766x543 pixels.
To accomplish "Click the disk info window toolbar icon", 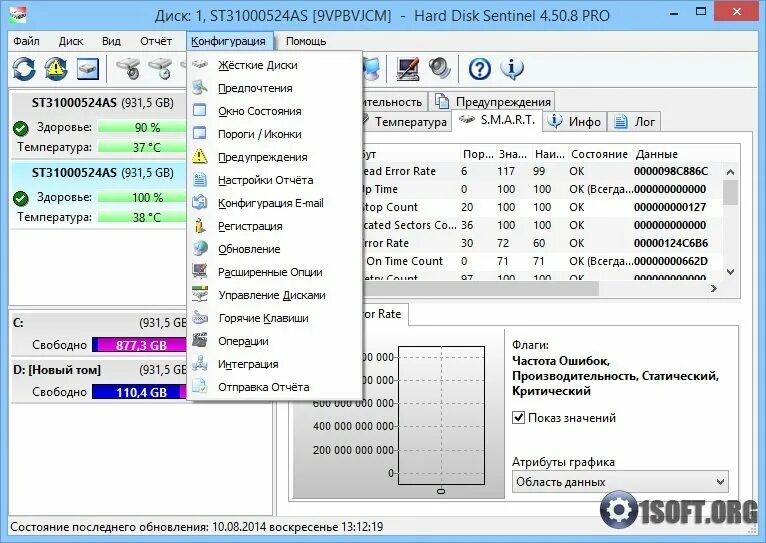I will coord(88,69).
